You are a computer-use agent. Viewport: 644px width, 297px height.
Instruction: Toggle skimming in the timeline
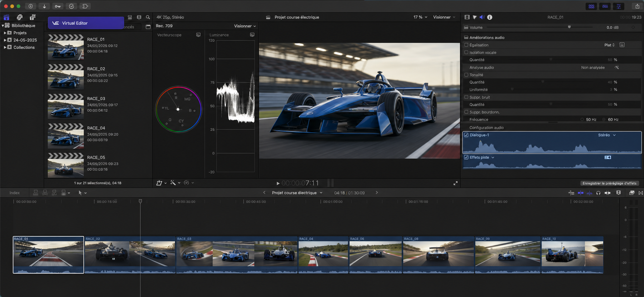(x=581, y=193)
